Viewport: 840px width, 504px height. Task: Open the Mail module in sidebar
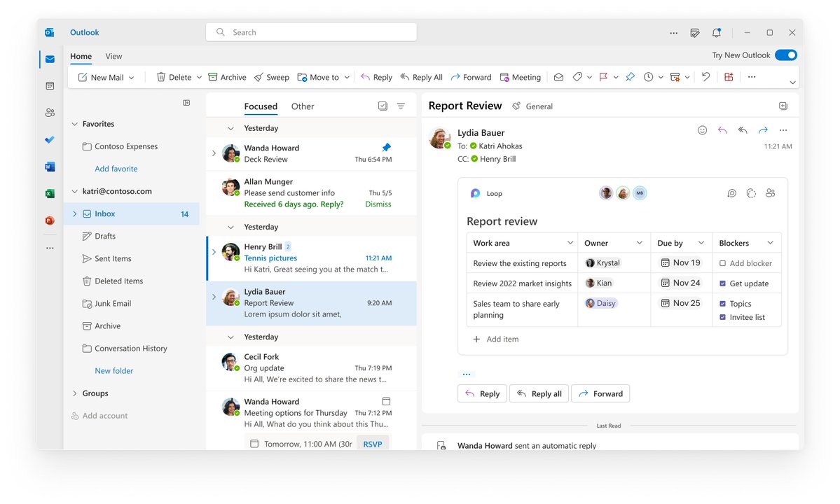coord(50,59)
